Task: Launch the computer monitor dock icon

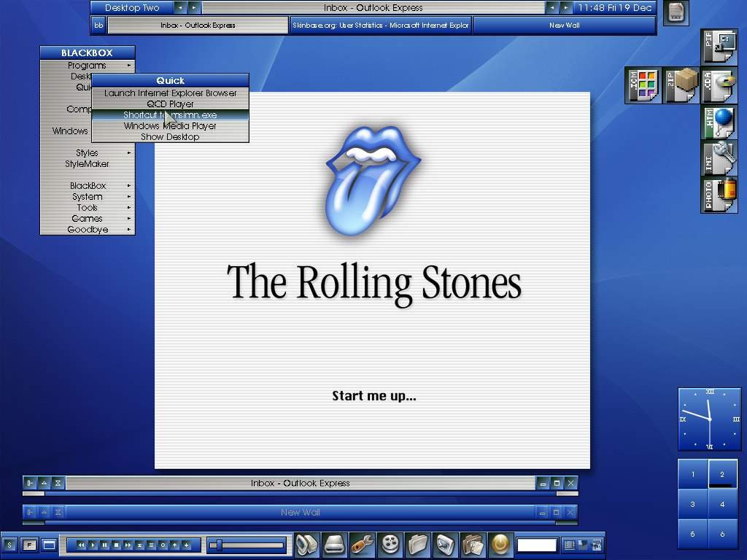Action: click(x=307, y=544)
